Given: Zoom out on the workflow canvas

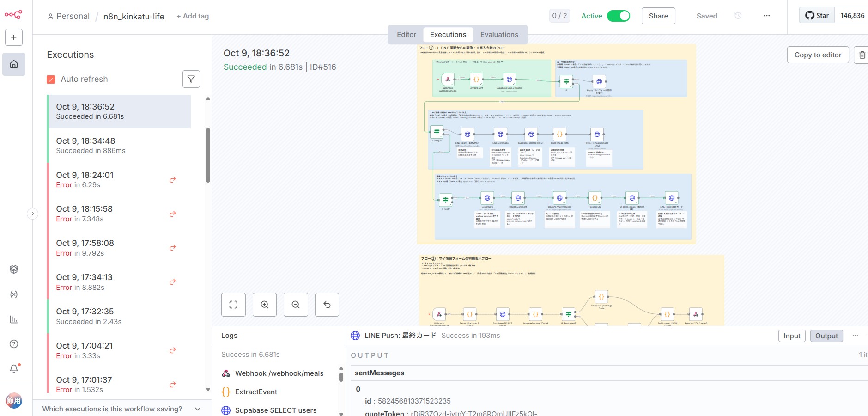Looking at the screenshot, I should pyautogui.click(x=296, y=305).
